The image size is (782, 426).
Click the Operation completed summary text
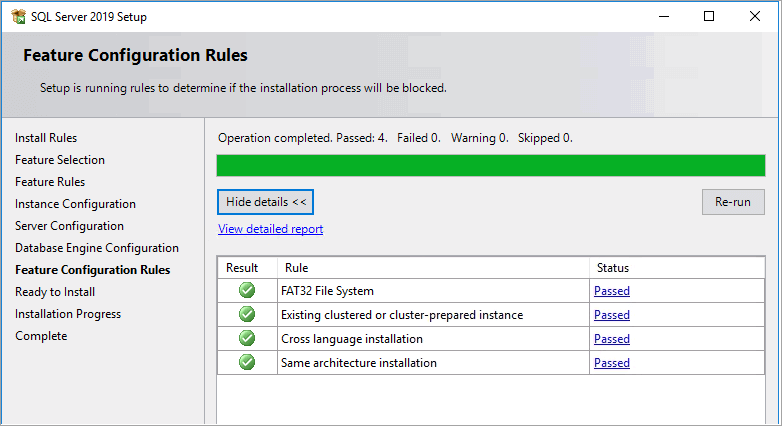395,138
